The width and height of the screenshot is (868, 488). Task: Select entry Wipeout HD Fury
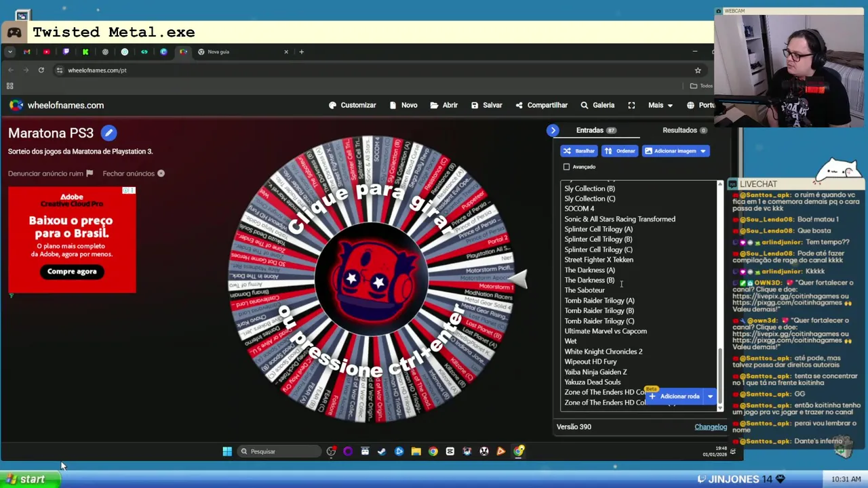point(591,361)
